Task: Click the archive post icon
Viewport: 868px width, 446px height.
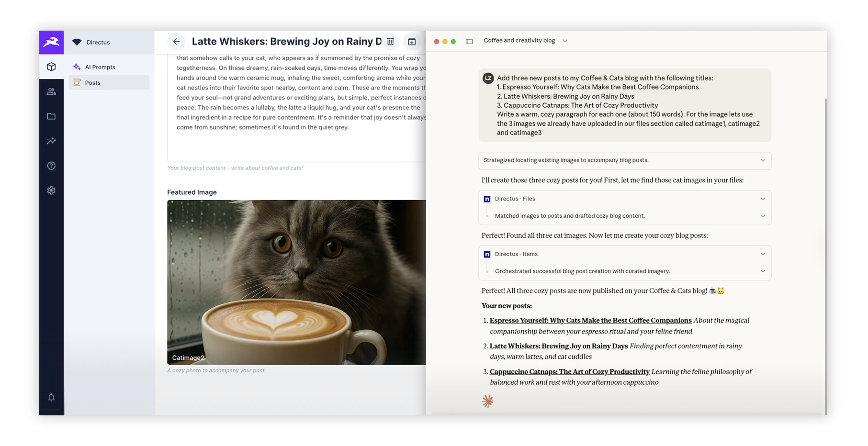Action: tap(412, 42)
